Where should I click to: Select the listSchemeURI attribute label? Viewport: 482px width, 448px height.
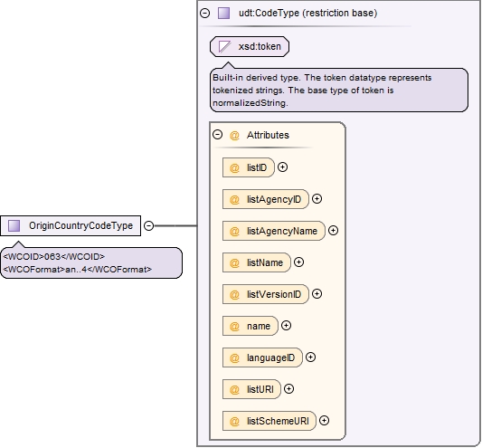coord(278,421)
